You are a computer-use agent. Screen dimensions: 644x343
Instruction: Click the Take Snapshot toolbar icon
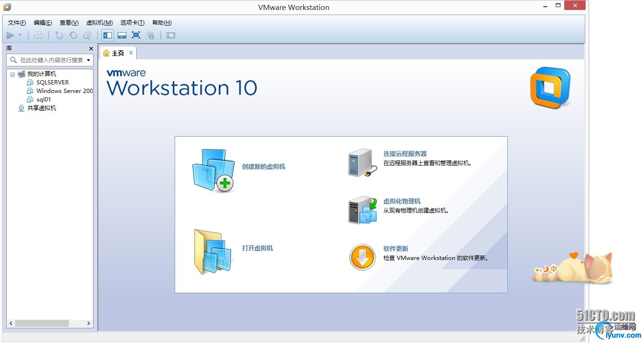[59, 35]
